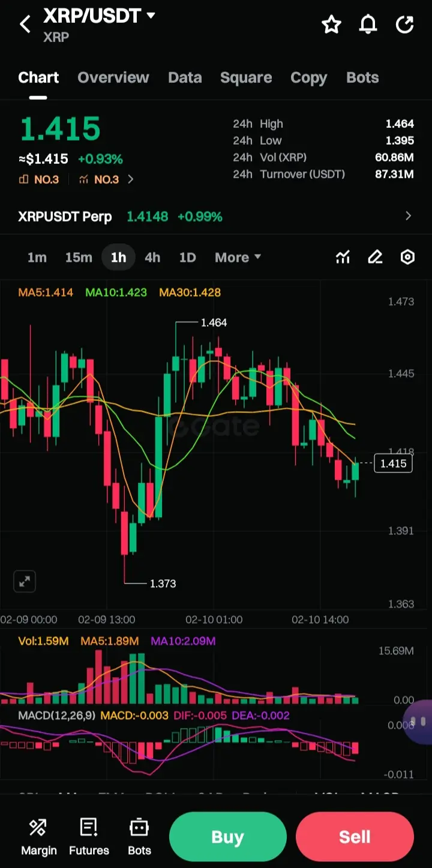Tap the first NO.3 ranking badge

pyautogui.click(x=39, y=179)
